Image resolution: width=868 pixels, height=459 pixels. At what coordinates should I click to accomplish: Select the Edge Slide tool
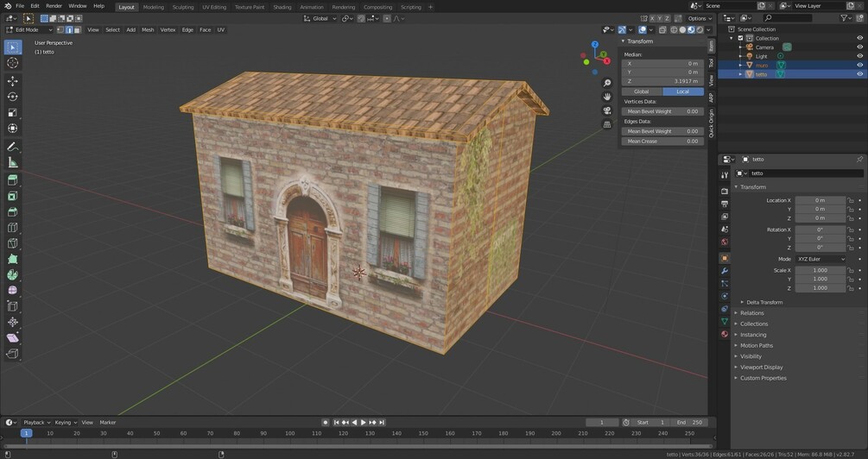tap(13, 306)
